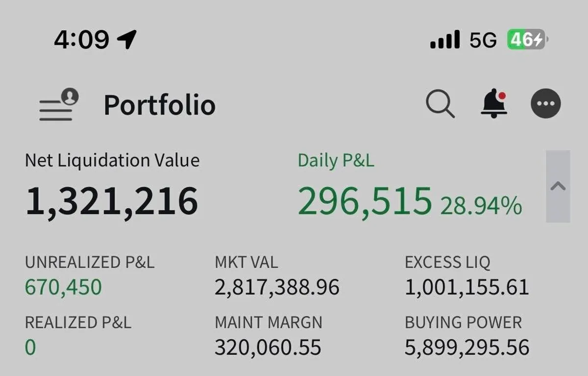This screenshot has height=376, width=588.
Task: Open the account menu icon
Action: [58, 104]
